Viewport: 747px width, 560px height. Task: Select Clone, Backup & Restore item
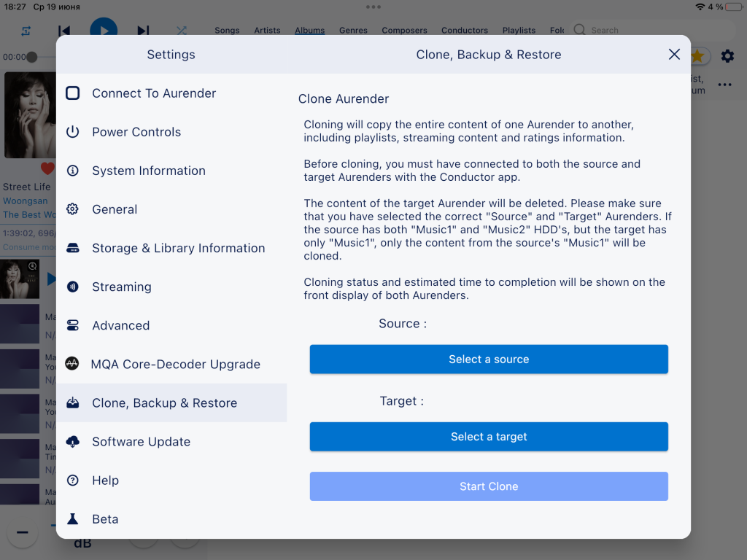pyautogui.click(x=171, y=402)
